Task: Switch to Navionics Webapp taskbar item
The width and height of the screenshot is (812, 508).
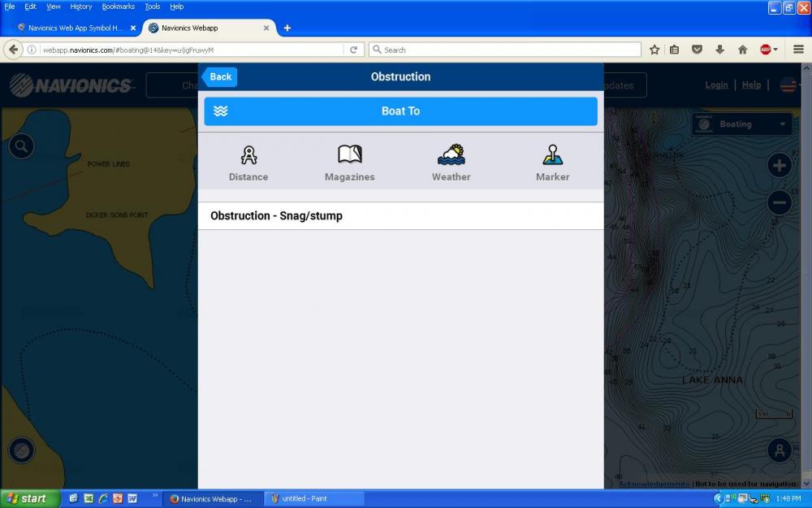Action: pos(214,499)
